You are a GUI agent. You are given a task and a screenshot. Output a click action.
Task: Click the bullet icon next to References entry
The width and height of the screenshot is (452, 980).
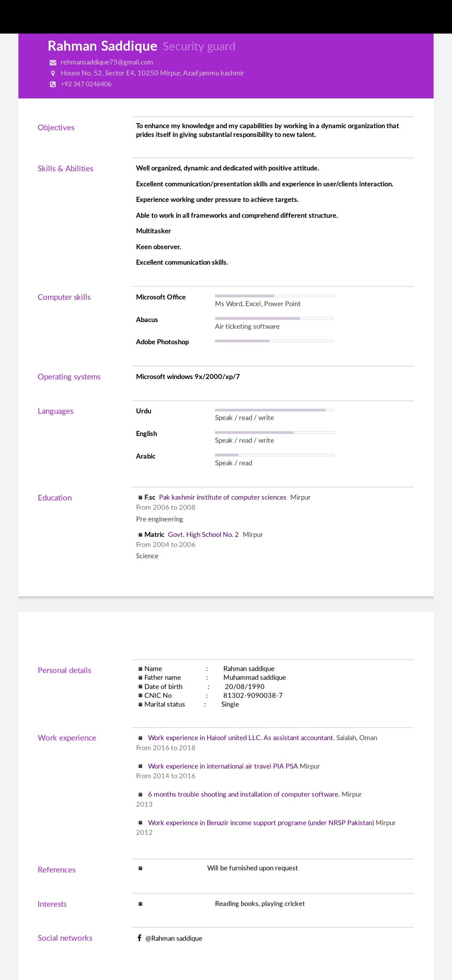(140, 868)
